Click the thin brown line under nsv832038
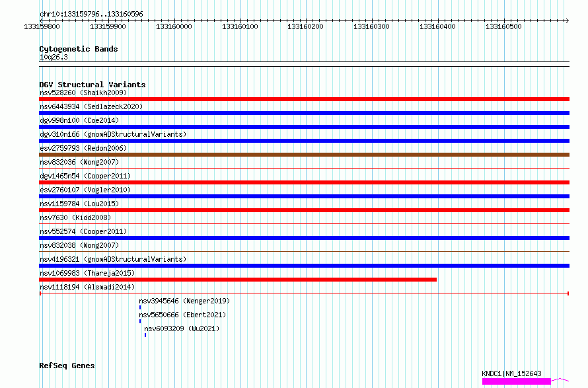The height and width of the screenshot is (388, 588). click(304, 251)
